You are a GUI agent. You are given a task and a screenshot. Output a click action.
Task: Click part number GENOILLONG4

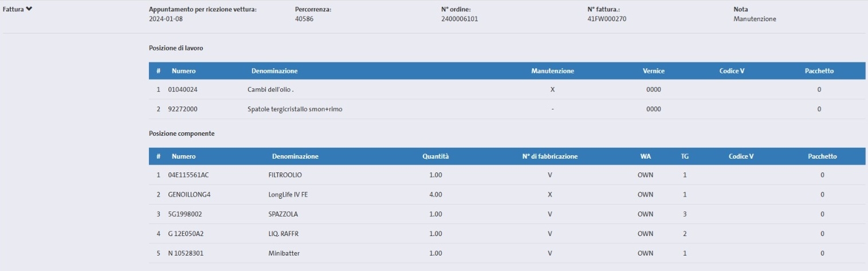pyautogui.click(x=190, y=194)
